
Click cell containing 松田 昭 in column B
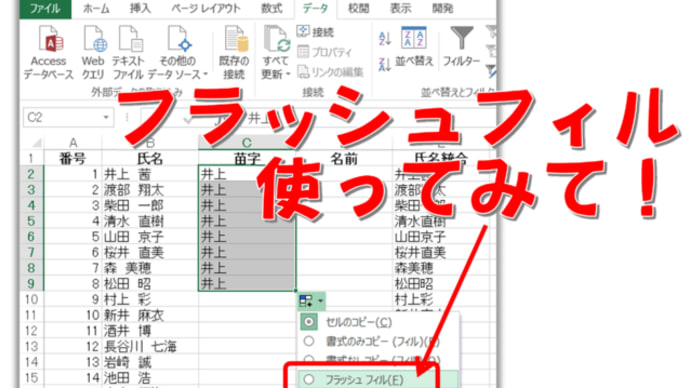pos(150,284)
